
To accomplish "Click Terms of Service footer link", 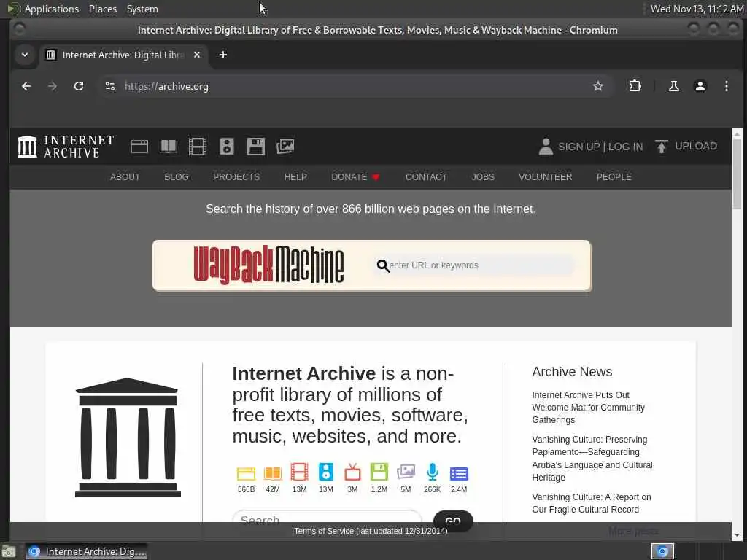I will (371, 531).
